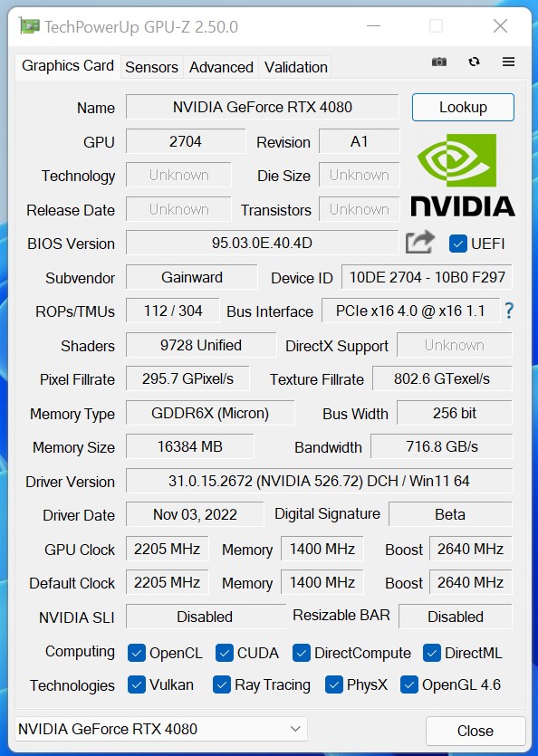
Task: Click the BIOS Version field
Action: 262,243
